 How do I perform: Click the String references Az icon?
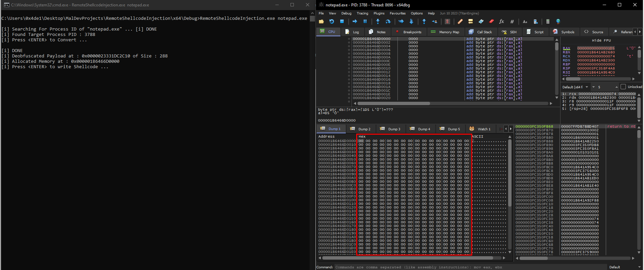point(525,21)
